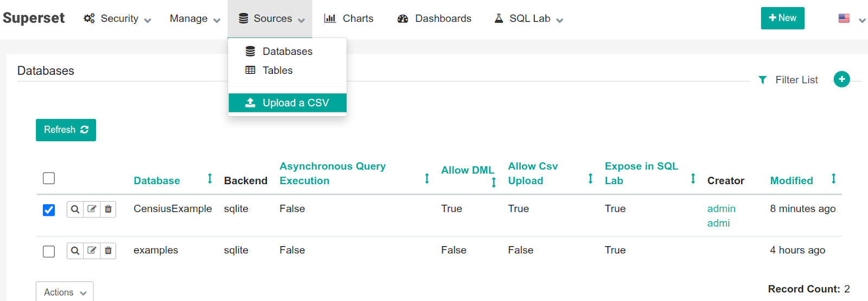Open the Security menu
Viewport: 868px width, 301px height.
(x=117, y=18)
